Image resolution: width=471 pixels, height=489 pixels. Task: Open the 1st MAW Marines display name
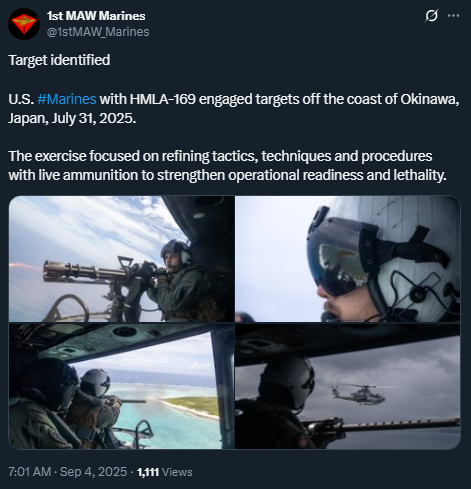(x=96, y=16)
